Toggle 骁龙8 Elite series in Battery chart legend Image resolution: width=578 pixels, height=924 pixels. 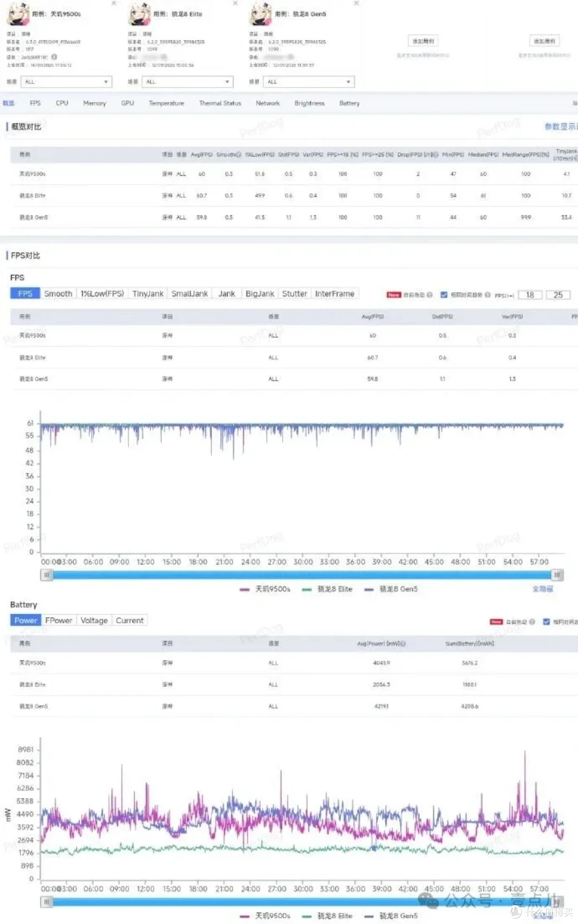click(x=328, y=916)
